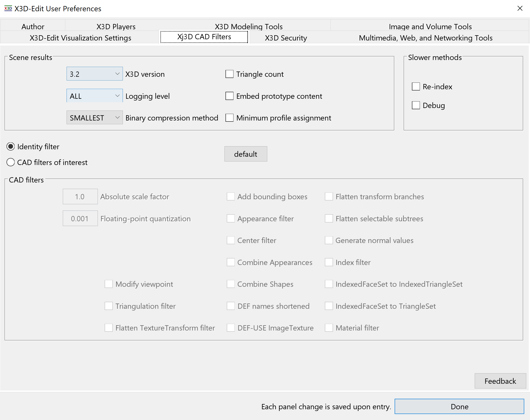Expand the X3D version dropdown
Image resolution: width=530 pixels, height=420 pixels.
click(x=95, y=74)
